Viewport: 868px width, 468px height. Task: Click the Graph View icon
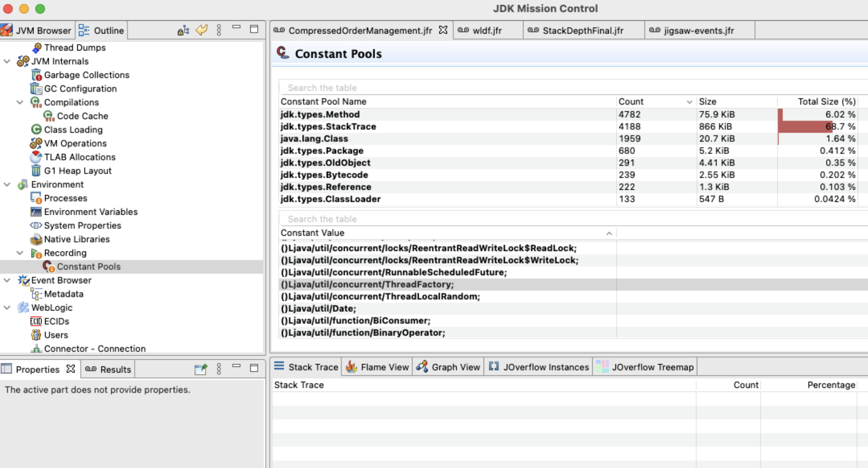[x=422, y=367]
